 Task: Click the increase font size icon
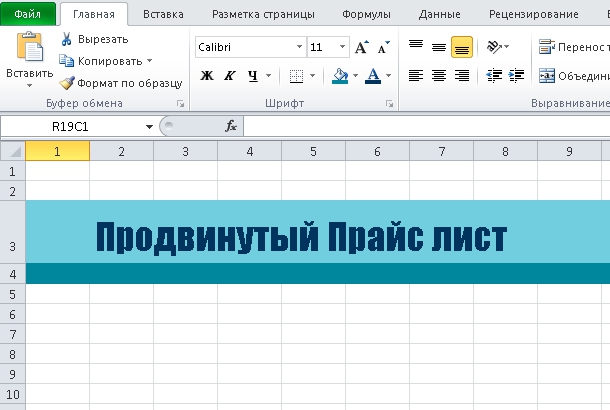pos(361,47)
